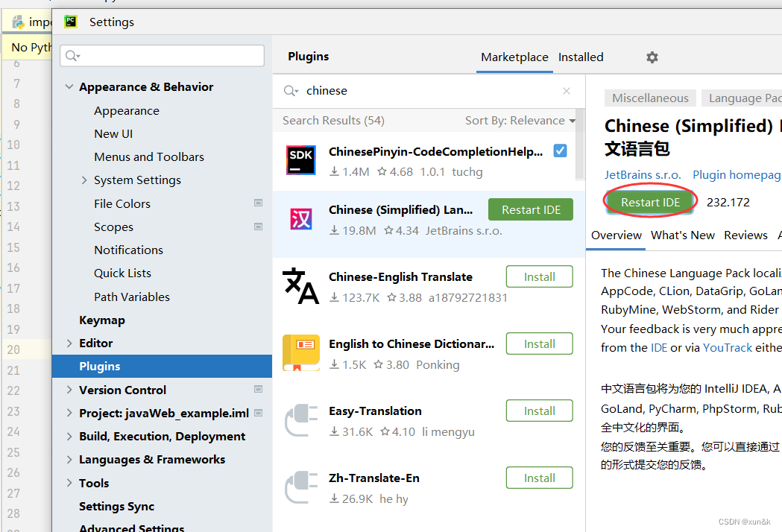The width and height of the screenshot is (782, 532).
Task: Open the Plugin homepage link
Action: coord(737,175)
